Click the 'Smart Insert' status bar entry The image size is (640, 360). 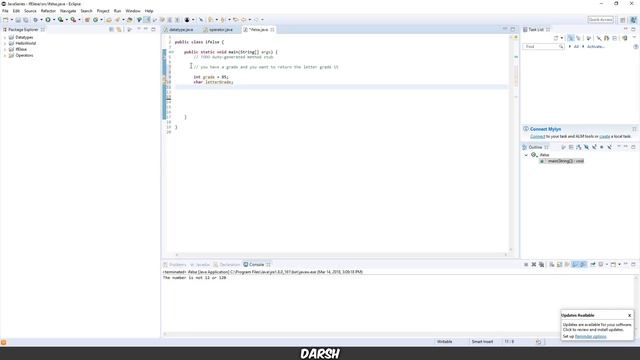(482, 342)
